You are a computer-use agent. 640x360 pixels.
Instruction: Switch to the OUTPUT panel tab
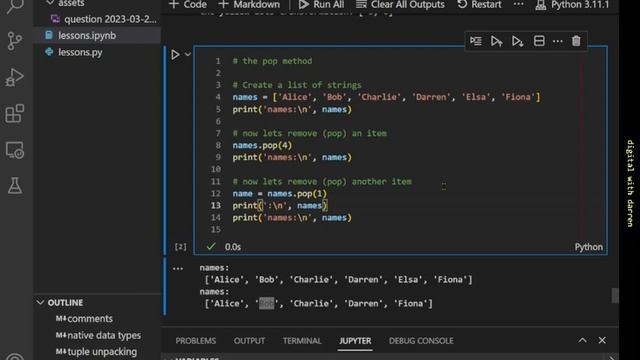[249, 340]
